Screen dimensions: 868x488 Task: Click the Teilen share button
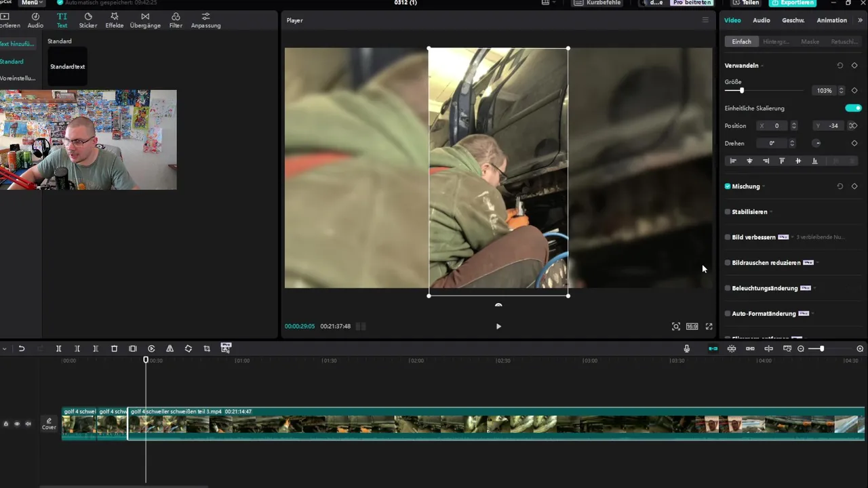(x=746, y=3)
